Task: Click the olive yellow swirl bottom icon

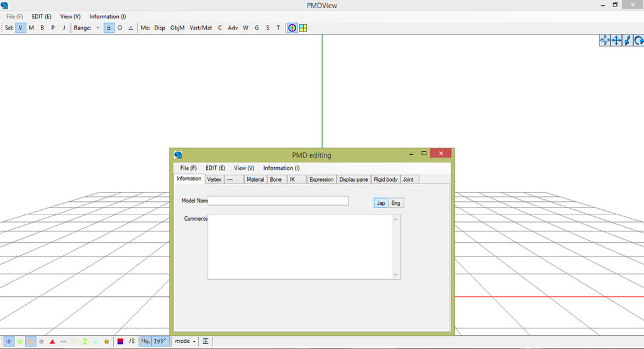Action: coord(106,341)
